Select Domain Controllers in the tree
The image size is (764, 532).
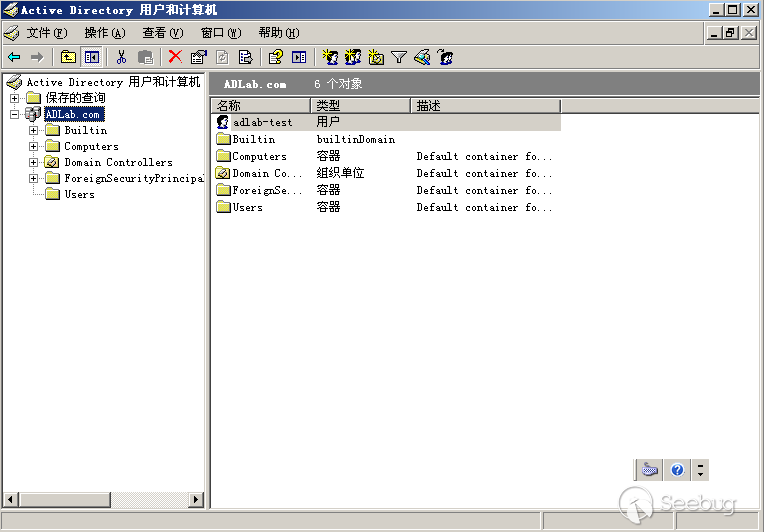pos(118,163)
